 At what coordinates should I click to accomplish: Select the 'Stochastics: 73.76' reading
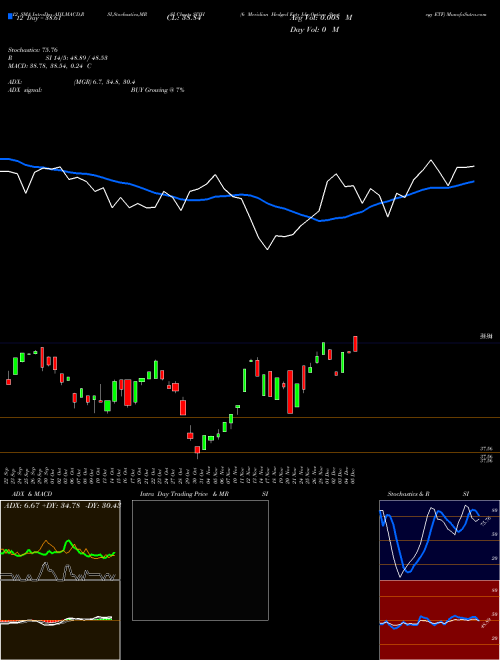[32, 50]
